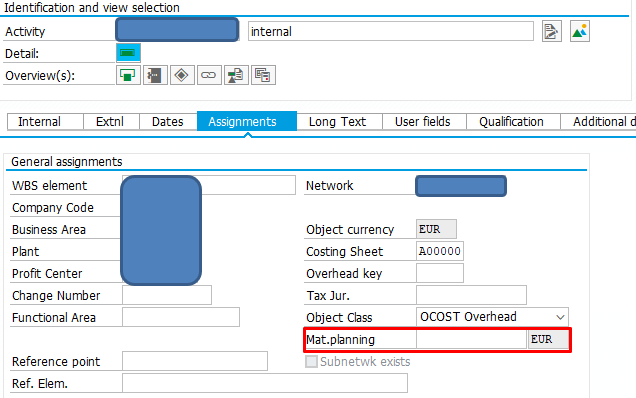Image resolution: width=636 pixels, height=398 pixels.
Task: Open the overview icon with person and document
Action: click(x=236, y=75)
